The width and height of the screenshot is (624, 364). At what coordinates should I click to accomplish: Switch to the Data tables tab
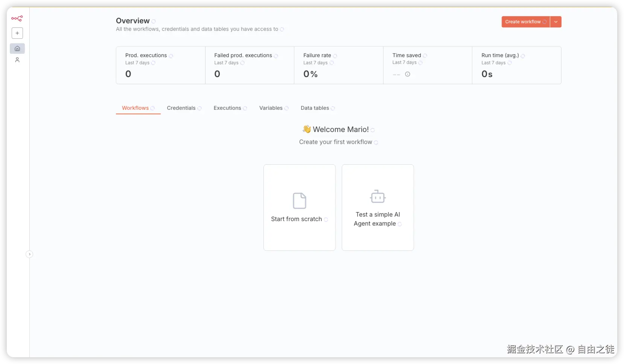[318, 108]
